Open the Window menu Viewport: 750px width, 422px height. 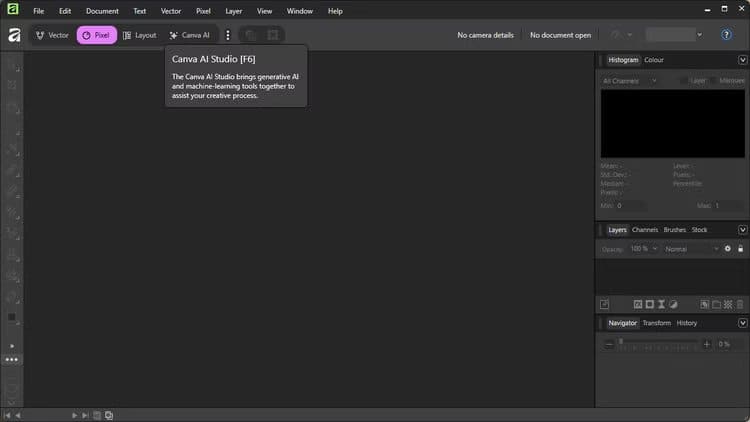(x=300, y=11)
